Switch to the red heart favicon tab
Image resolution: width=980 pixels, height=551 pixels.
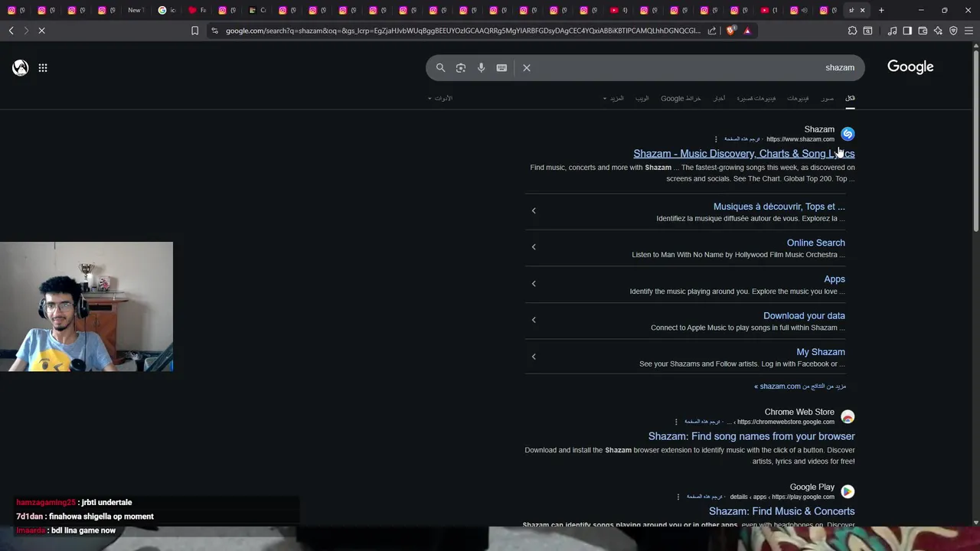tap(196, 10)
